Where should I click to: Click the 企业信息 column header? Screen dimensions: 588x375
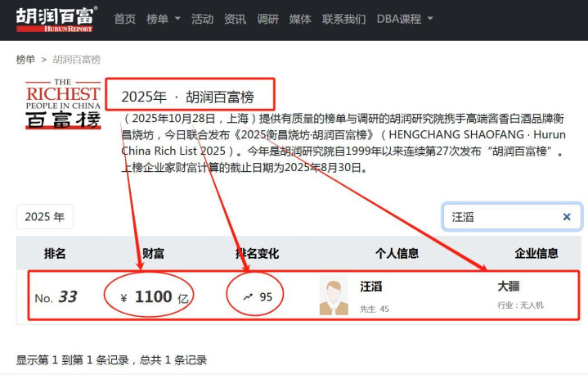pyautogui.click(x=536, y=253)
